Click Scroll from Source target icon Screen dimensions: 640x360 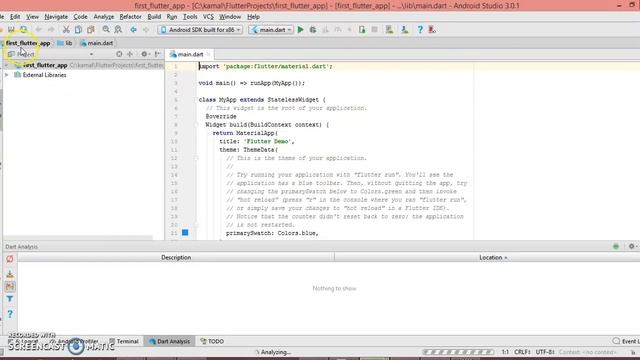pyautogui.click(x=119, y=54)
